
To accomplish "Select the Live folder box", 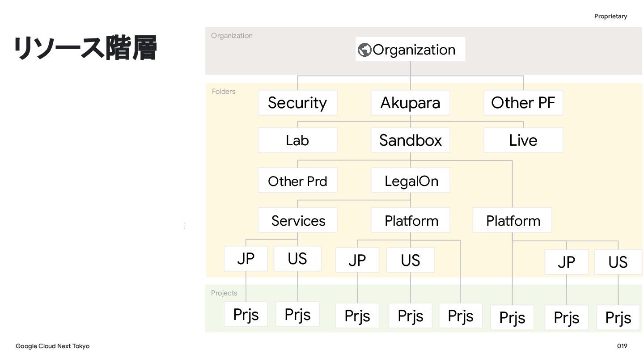I will (523, 140).
